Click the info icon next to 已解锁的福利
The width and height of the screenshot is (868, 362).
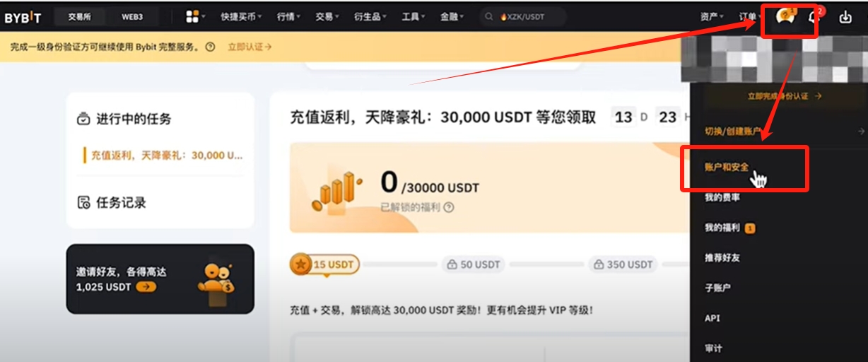click(448, 207)
